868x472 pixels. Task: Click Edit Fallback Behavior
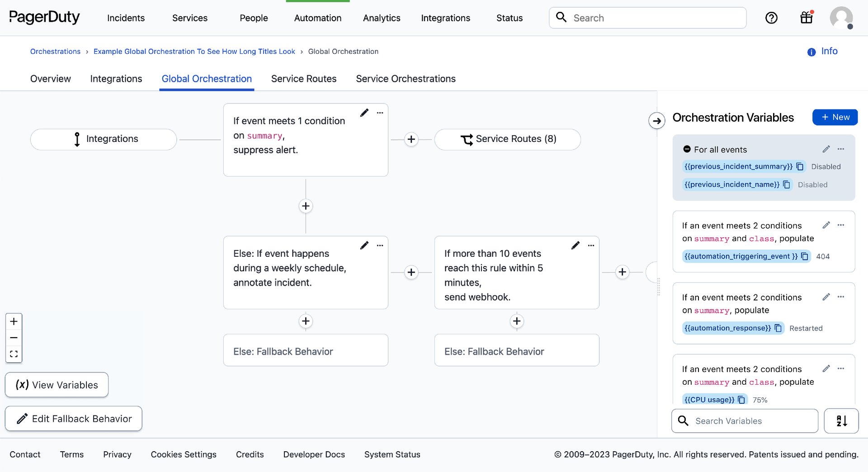coord(73,418)
